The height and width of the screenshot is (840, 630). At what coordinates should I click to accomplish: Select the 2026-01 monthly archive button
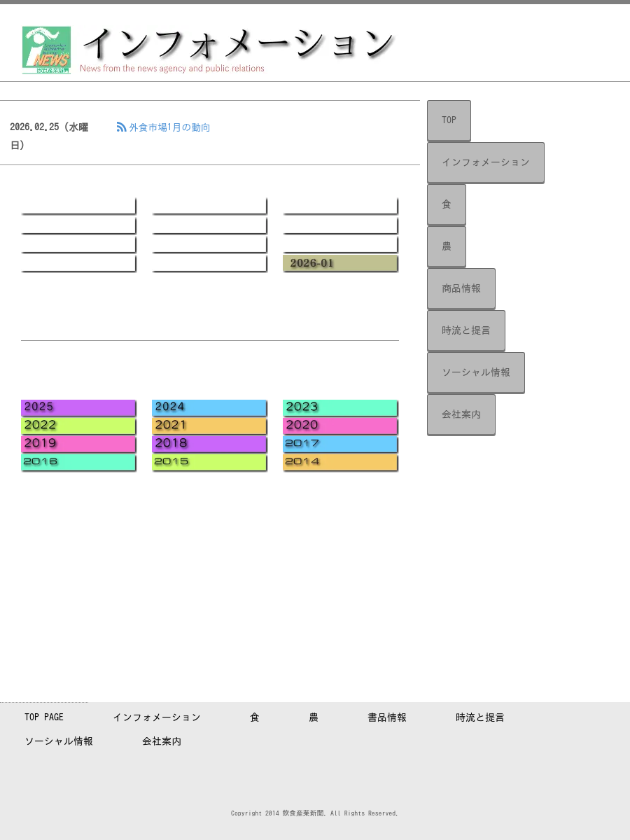(x=340, y=263)
